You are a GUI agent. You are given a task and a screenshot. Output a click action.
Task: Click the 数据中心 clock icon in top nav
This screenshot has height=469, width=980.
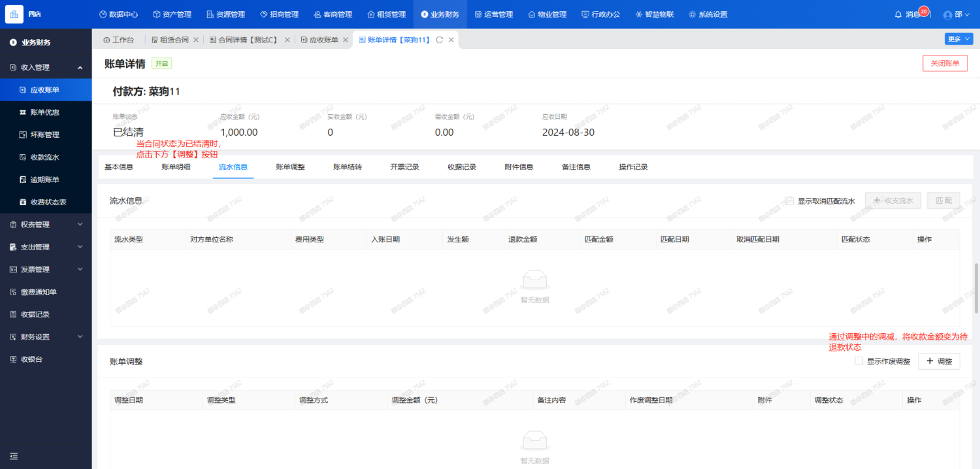click(103, 14)
